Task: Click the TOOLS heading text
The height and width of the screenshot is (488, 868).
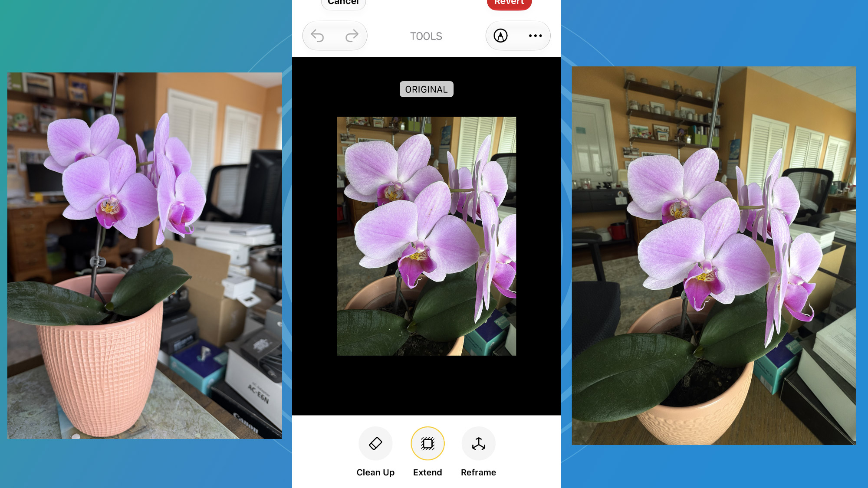Action: point(426,36)
